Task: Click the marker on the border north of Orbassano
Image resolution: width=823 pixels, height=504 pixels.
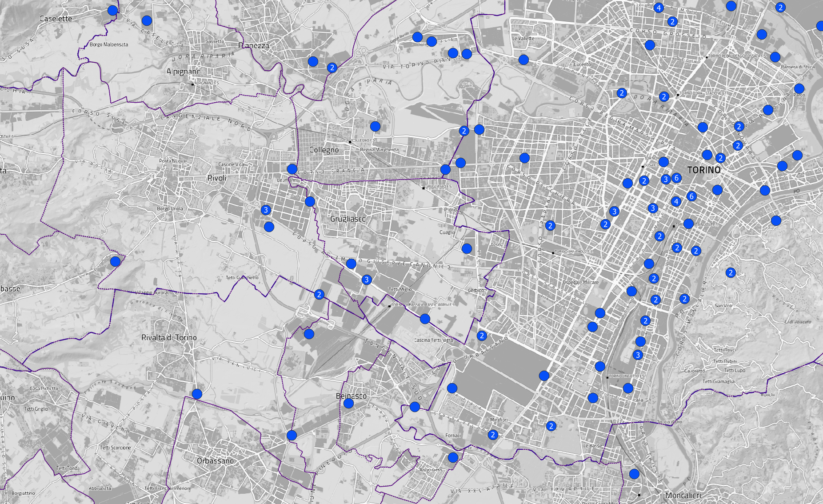Action: click(x=197, y=394)
